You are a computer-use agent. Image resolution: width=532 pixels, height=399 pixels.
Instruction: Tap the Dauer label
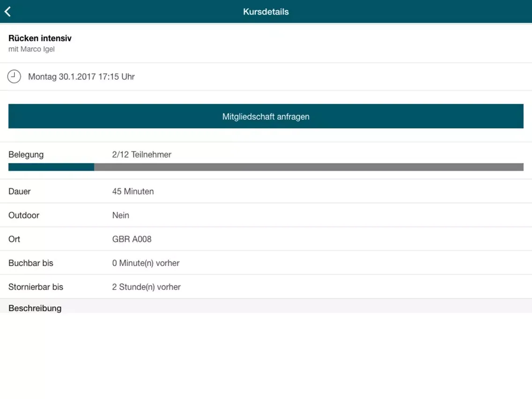[x=19, y=192]
